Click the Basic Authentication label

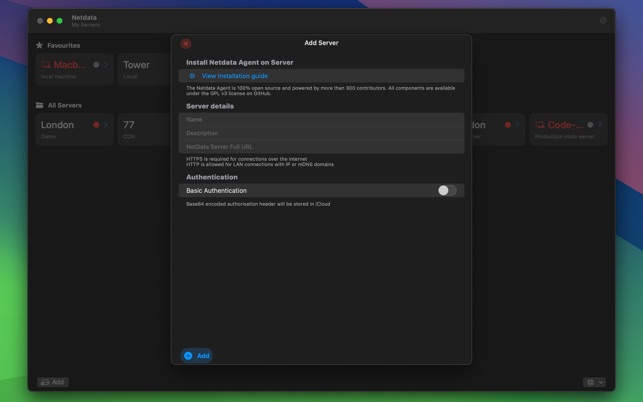217,190
